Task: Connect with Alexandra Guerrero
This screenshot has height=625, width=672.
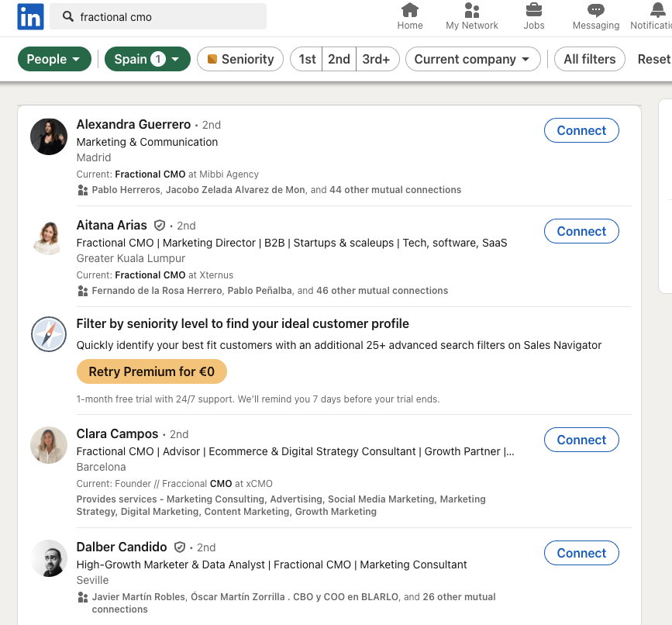Action: pos(581,130)
